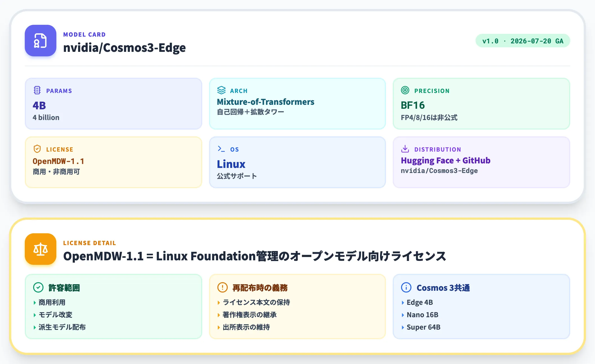Screen dimensions: 595x364
Task: Click the 公式サポート text
Action: [237, 176]
